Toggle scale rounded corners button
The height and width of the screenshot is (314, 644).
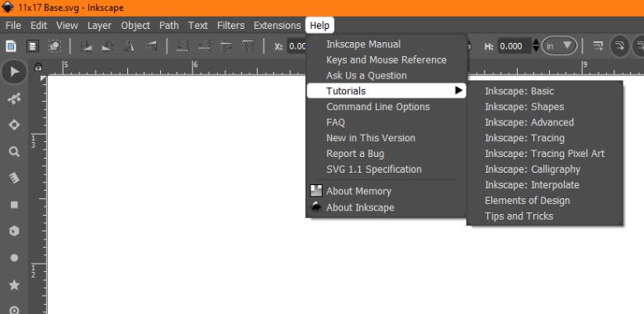pyautogui.click(x=620, y=46)
